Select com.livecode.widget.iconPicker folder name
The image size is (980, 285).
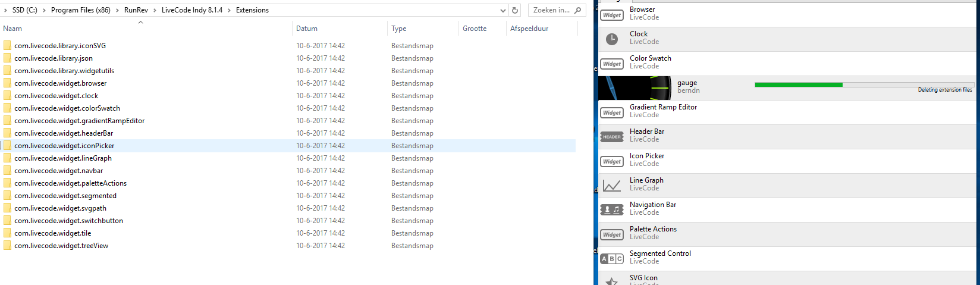coord(64,145)
